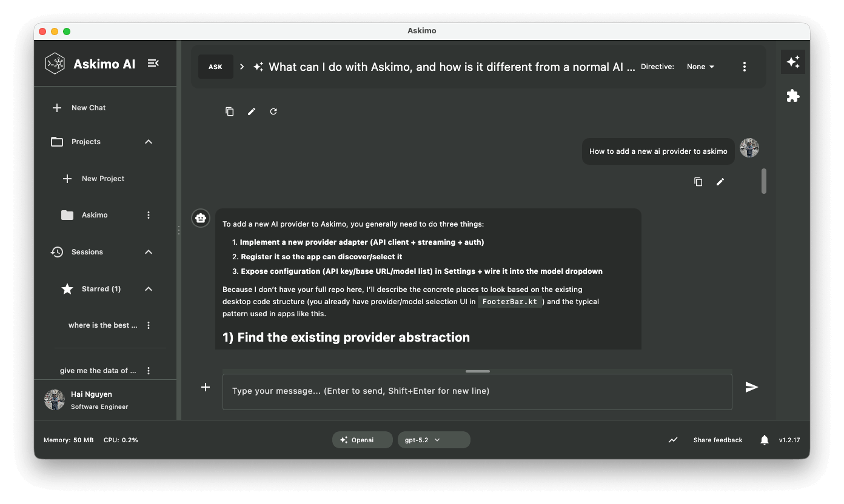Open options menu for Askimo project
The height and width of the screenshot is (504, 844).
(149, 215)
